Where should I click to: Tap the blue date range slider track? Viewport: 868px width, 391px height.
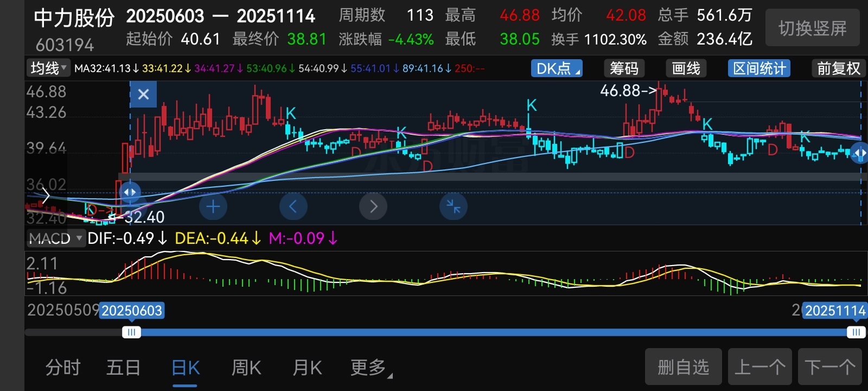click(x=494, y=332)
